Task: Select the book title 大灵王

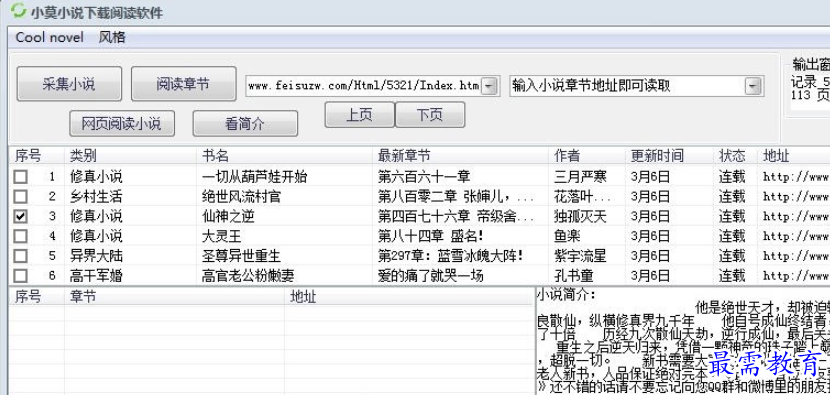Action: point(222,236)
